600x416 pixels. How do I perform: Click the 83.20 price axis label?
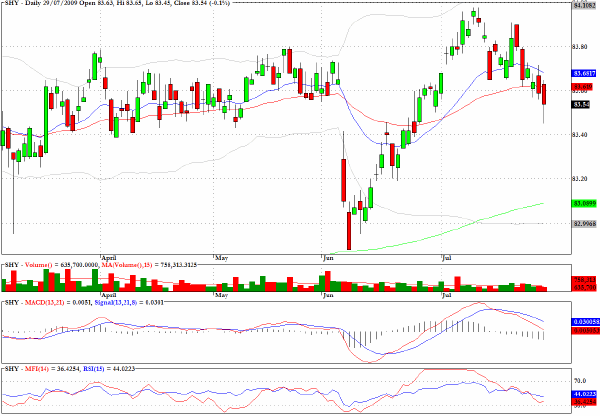point(579,179)
